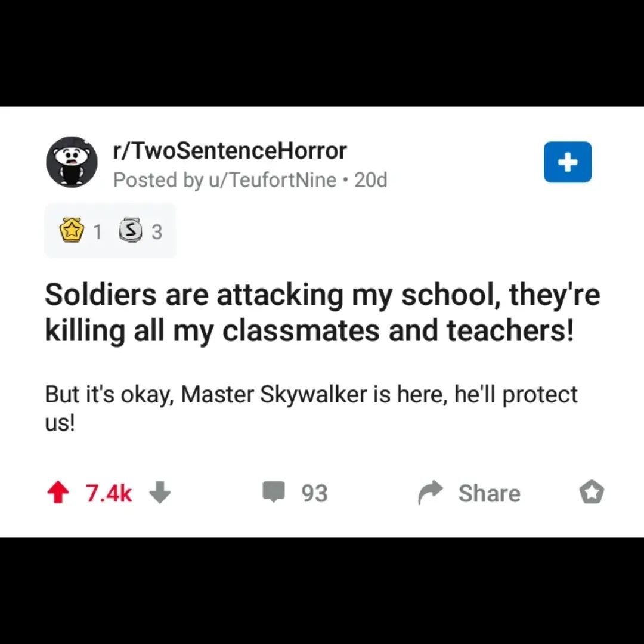
Task: Open the awards summary box
Action: (110, 230)
